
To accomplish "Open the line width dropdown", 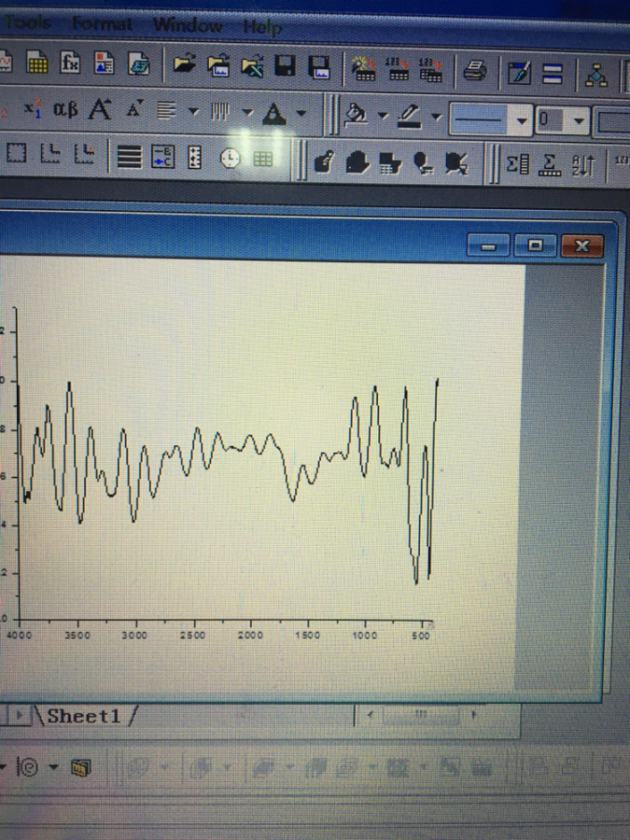I will coord(579,121).
